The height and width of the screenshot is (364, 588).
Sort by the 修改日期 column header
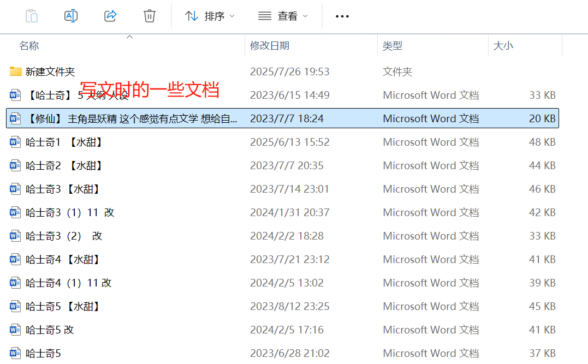tap(270, 46)
